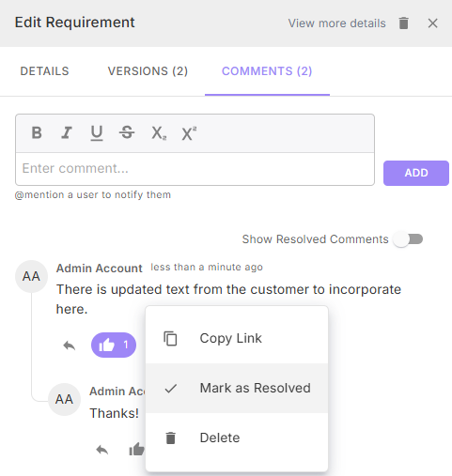Apply underline formatting in the comment toolbar

(97, 133)
